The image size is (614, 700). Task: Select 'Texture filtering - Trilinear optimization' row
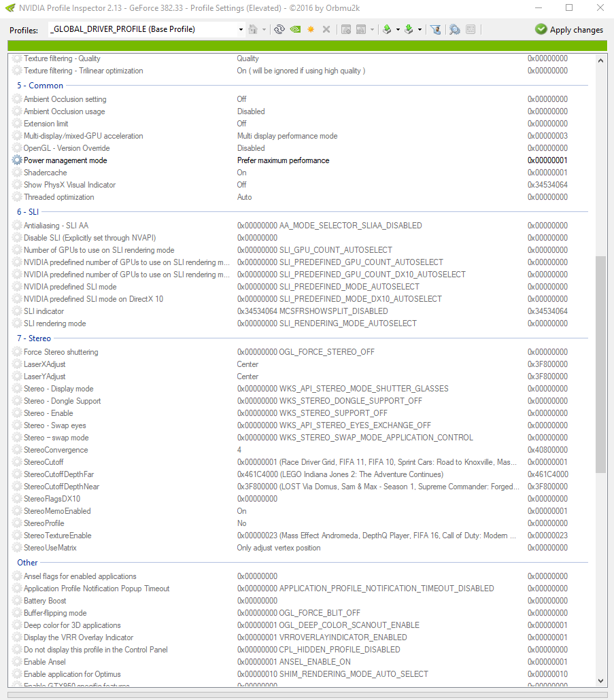(301, 71)
